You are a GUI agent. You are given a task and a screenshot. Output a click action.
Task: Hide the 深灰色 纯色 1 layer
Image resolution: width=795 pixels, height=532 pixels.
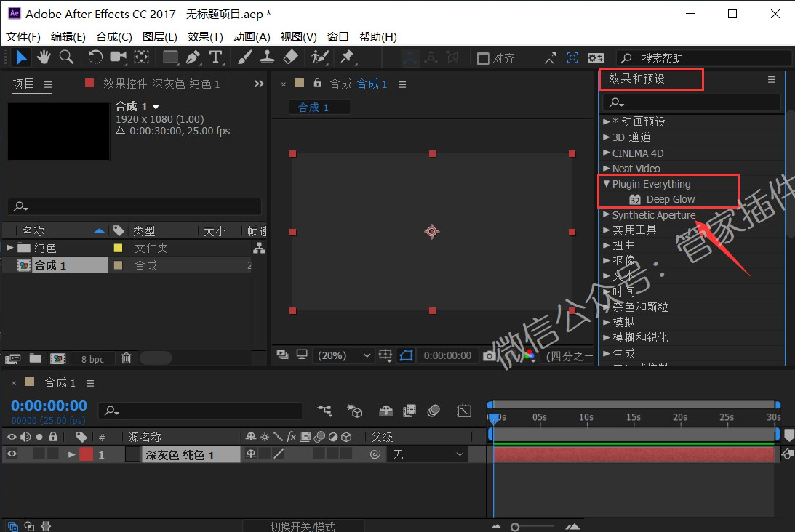click(12, 454)
